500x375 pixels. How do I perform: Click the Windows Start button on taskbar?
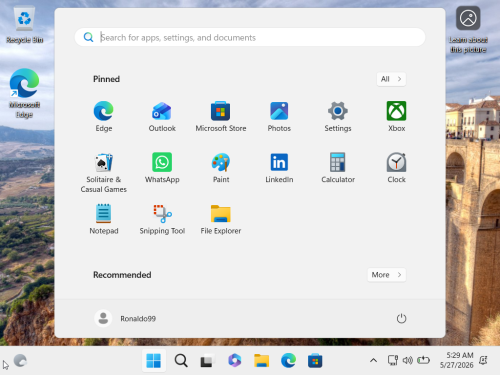(x=154, y=361)
